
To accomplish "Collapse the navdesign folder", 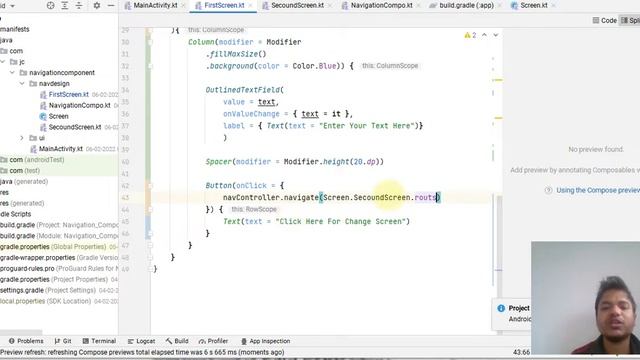I will tap(22, 83).
